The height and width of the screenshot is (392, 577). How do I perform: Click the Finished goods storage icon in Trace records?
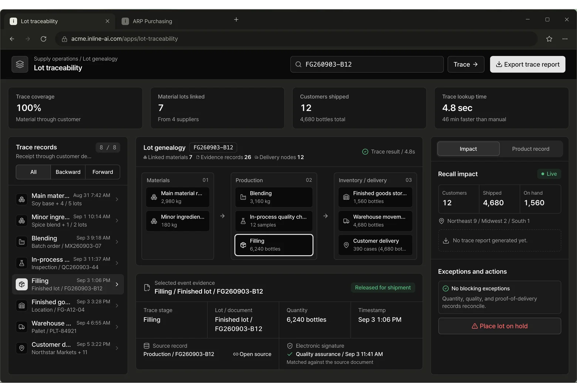[x=22, y=305]
